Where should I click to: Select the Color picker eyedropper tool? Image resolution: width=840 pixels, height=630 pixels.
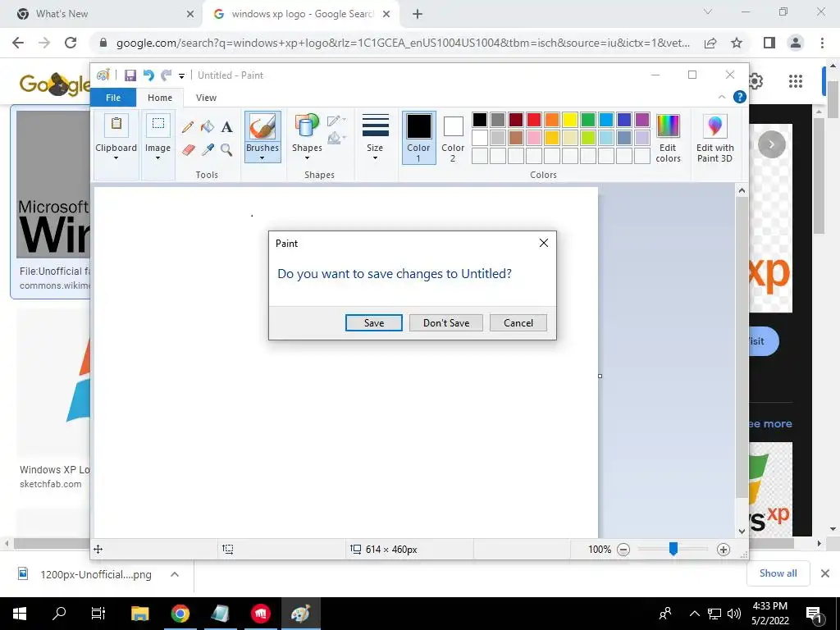pos(208,149)
